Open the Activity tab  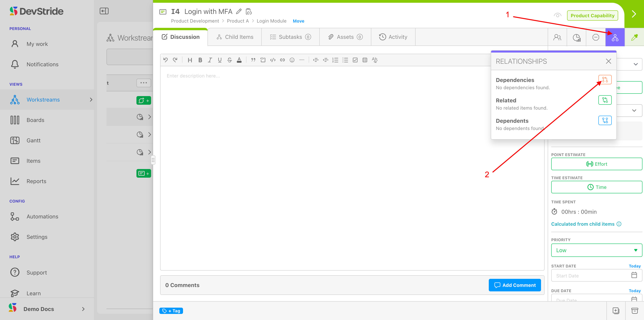[x=393, y=37]
